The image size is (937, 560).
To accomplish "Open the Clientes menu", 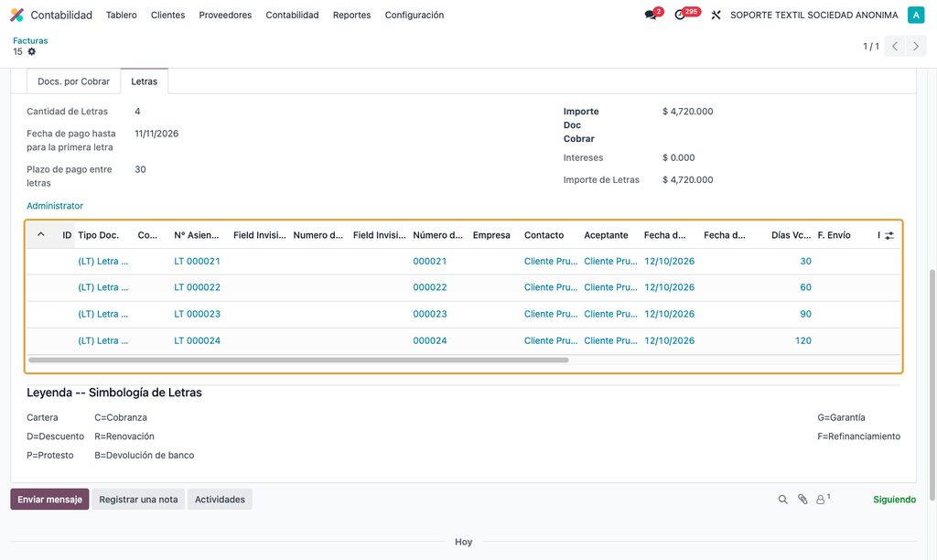I will tap(168, 15).
